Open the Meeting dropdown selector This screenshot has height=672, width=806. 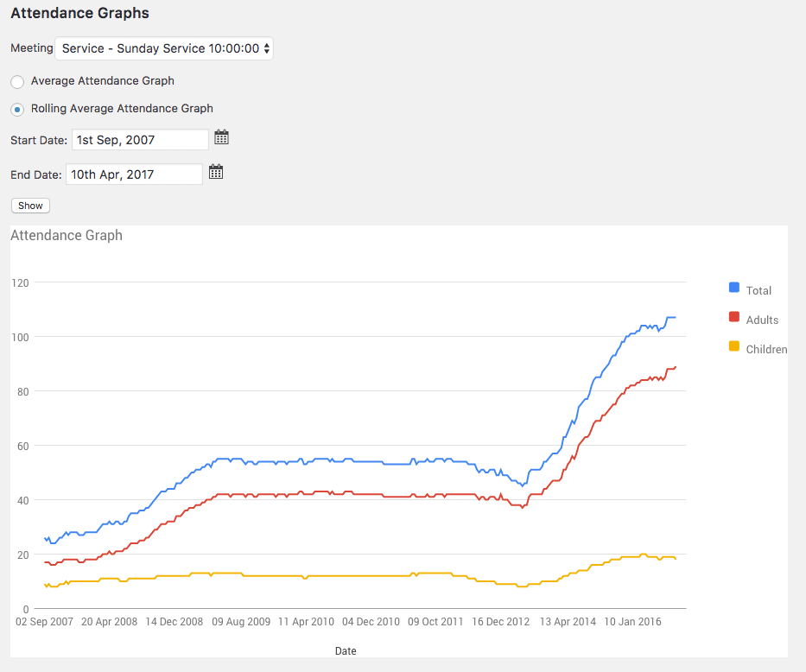point(164,48)
